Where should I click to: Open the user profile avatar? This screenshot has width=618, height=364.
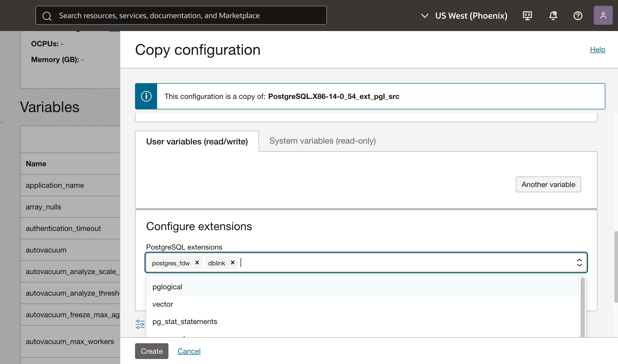pyautogui.click(x=603, y=16)
